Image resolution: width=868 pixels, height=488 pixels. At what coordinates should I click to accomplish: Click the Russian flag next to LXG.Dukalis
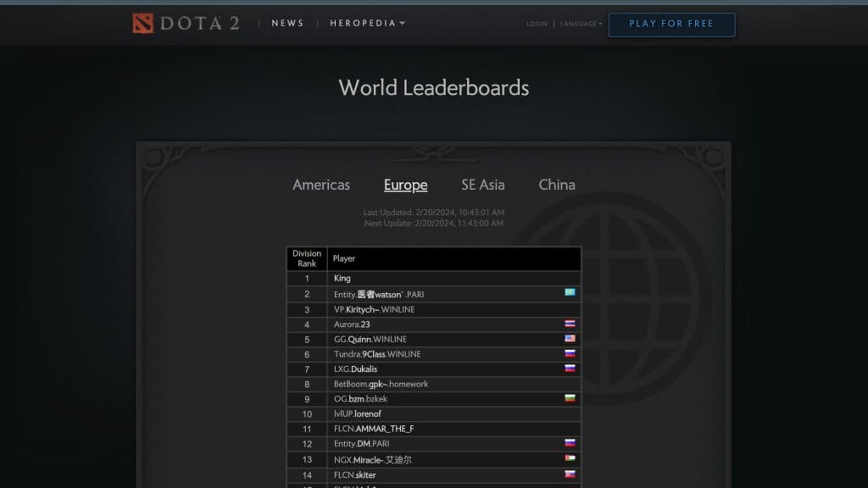570,369
